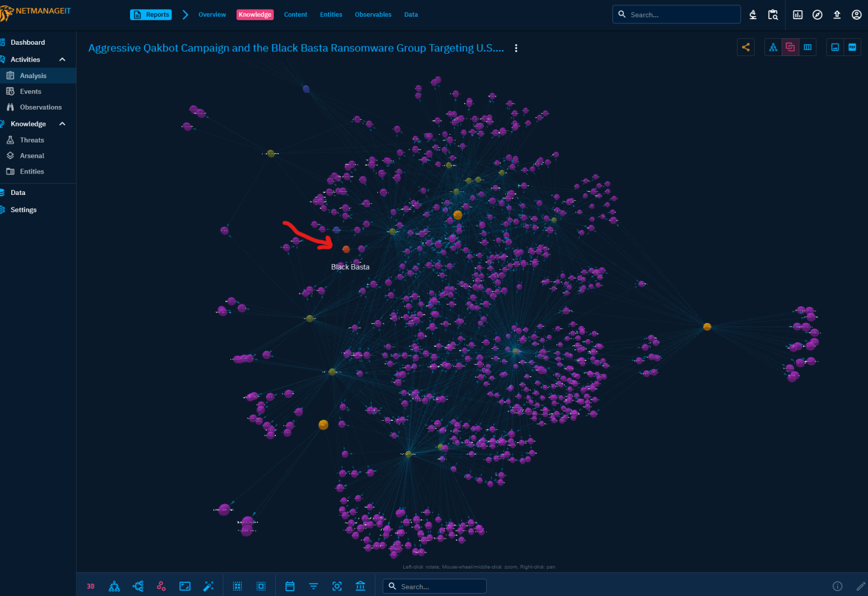This screenshot has height=596, width=868.
Task: Open the compass explore icon in the header
Action: point(817,15)
